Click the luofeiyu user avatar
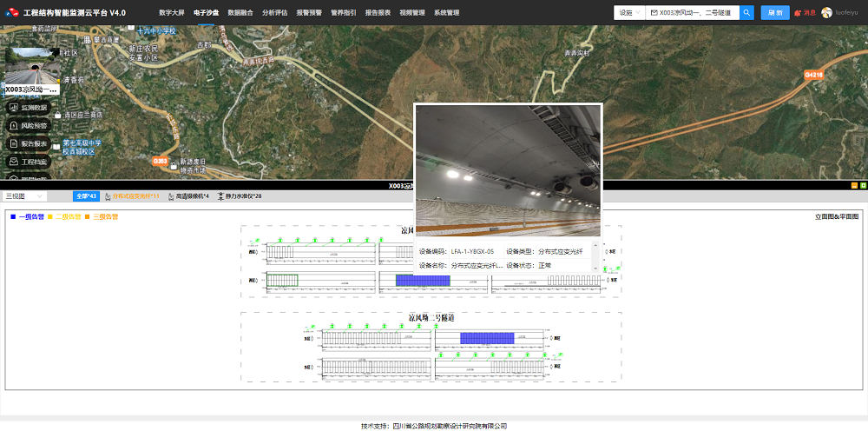 click(826, 13)
